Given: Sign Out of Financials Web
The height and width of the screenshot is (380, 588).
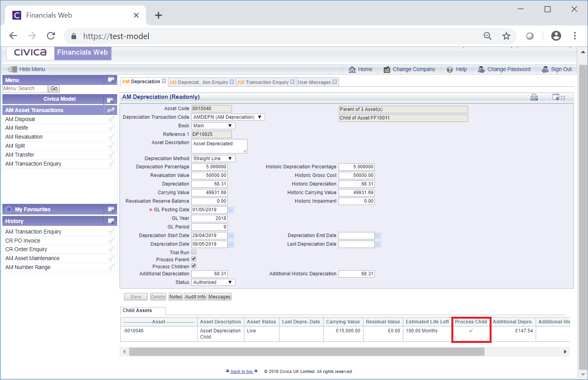Looking at the screenshot, I should tap(557, 69).
